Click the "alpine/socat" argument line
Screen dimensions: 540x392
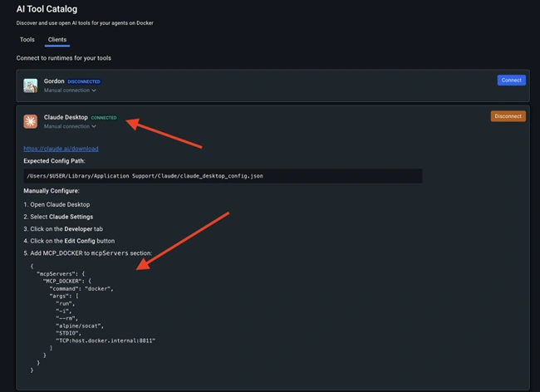click(80, 326)
